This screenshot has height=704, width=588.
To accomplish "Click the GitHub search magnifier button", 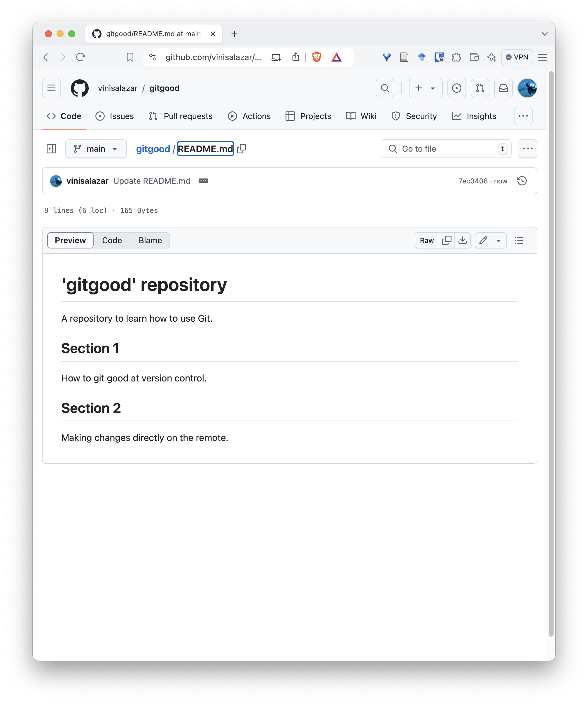I will pyautogui.click(x=385, y=88).
